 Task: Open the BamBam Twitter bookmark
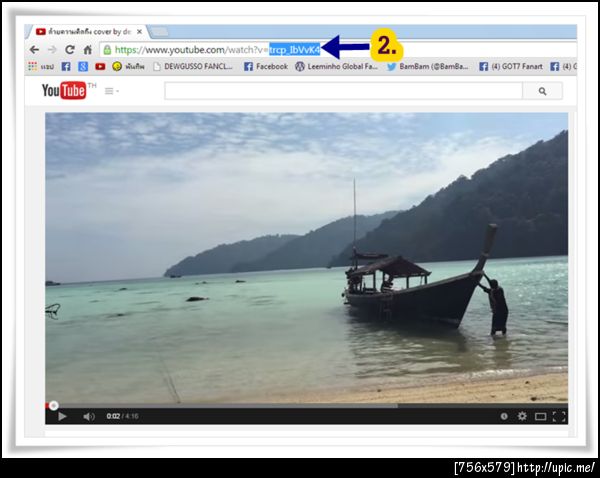[427, 67]
